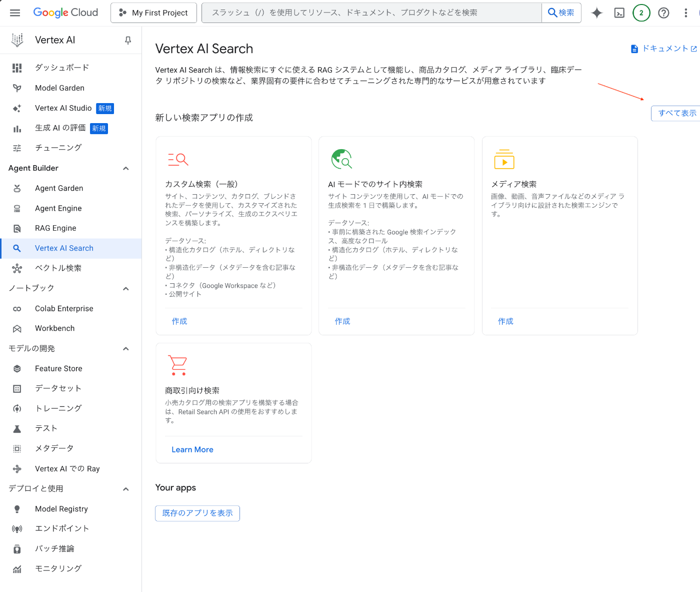
Task: Click the Google Cloud logo
Action: click(x=65, y=13)
